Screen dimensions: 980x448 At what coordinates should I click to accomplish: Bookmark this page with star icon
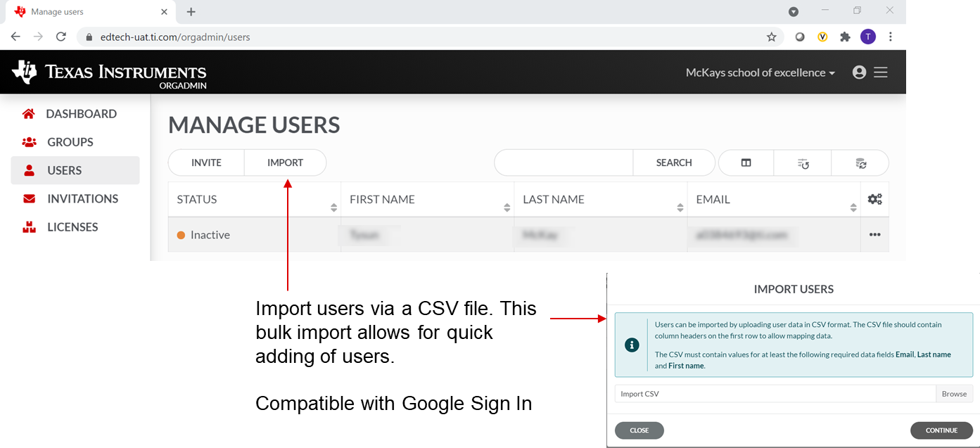point(772,37)
